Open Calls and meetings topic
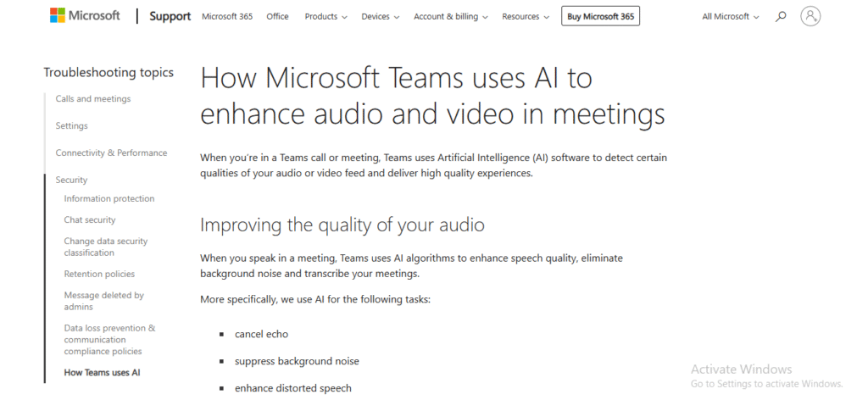Screen dimensions: 868x400 click(x=93, y=99)
